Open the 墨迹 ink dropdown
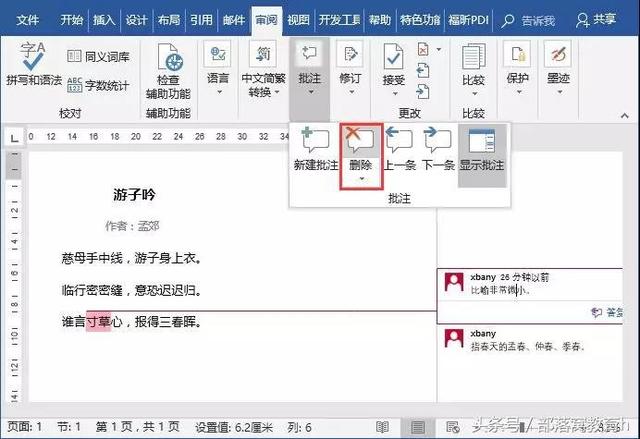 coord(558,68)
